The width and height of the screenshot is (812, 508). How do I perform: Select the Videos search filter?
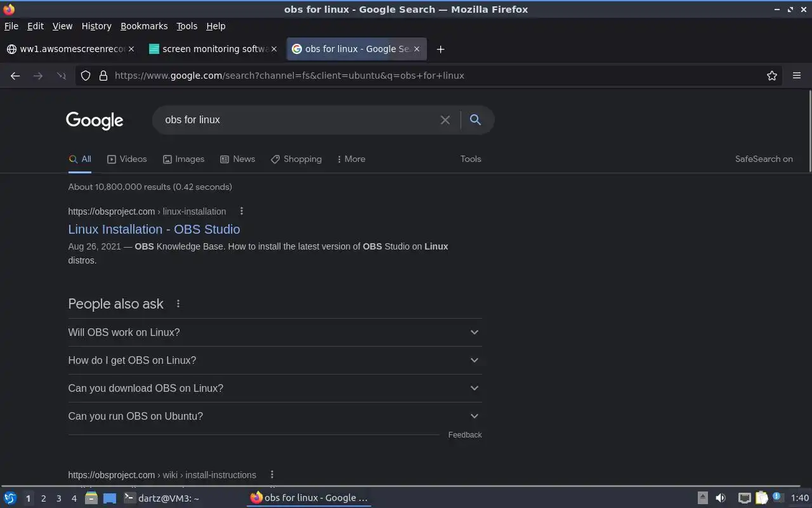click(127, 159)
